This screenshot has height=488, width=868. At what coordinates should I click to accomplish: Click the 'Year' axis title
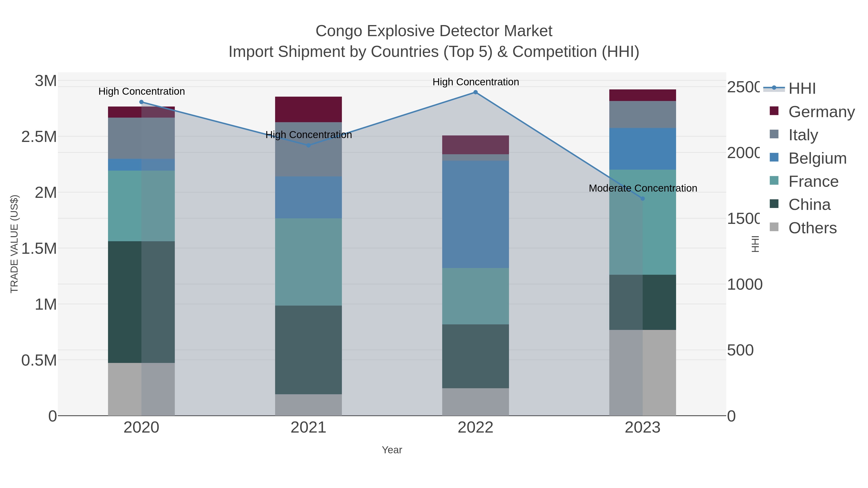click(x=392, y=450)
